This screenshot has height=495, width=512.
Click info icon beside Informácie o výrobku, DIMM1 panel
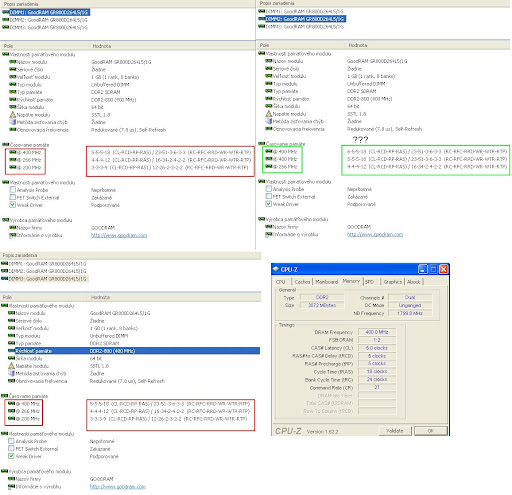click(x=13, y=235)
